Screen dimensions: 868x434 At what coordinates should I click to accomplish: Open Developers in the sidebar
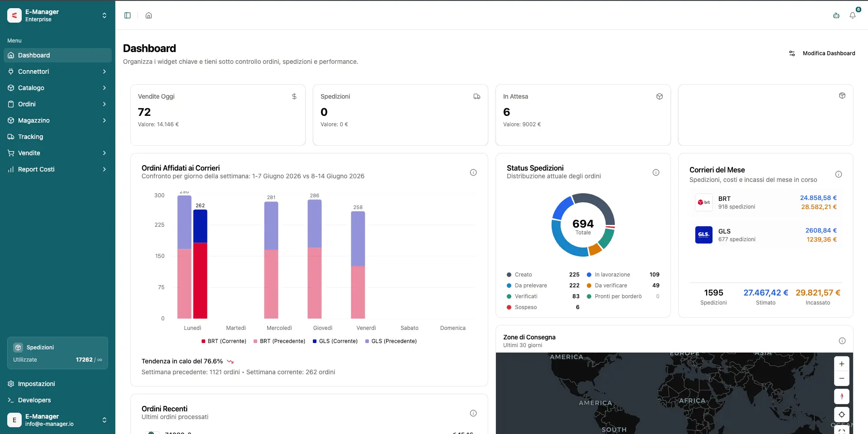coord(57,400)
